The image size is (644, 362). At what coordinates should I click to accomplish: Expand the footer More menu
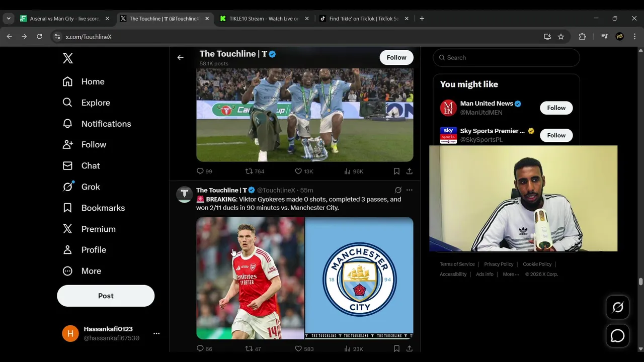tap(511, 274)
